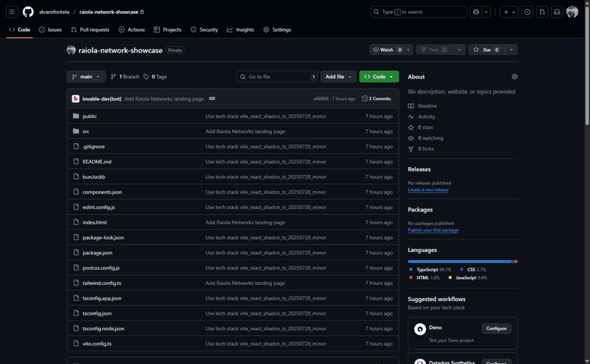The width and height of the screenshot is (590, 364).
Task: Open the Pull requests tab
Action: [90, 30]
